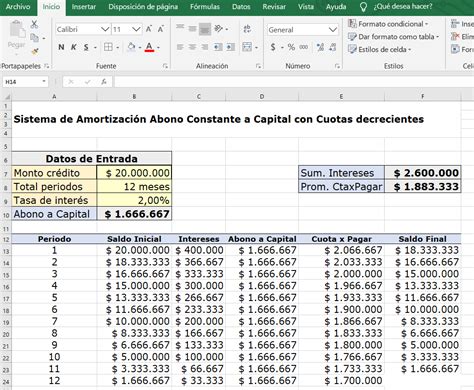This screenshot has width=474, height=390.
Task: Click the Format Painter brush icon
Action: pos(35,51)
